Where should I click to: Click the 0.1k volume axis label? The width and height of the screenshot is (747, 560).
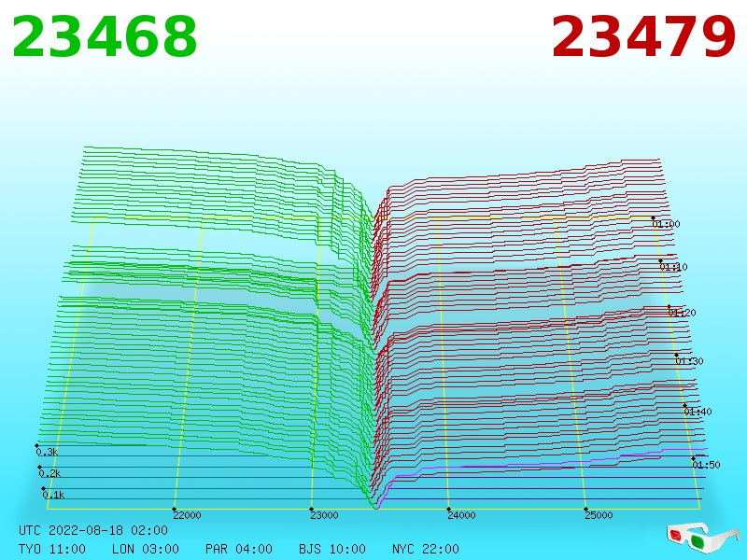pyautogui.click(x=53, y=495)
